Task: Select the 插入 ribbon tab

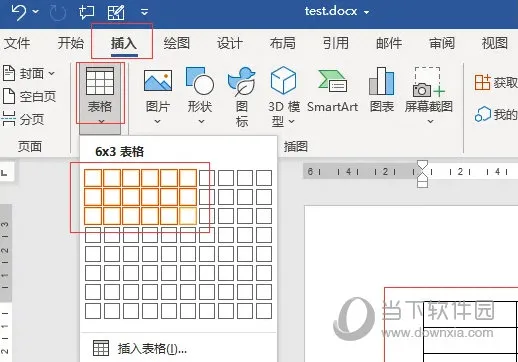Action: coord(124,43)
